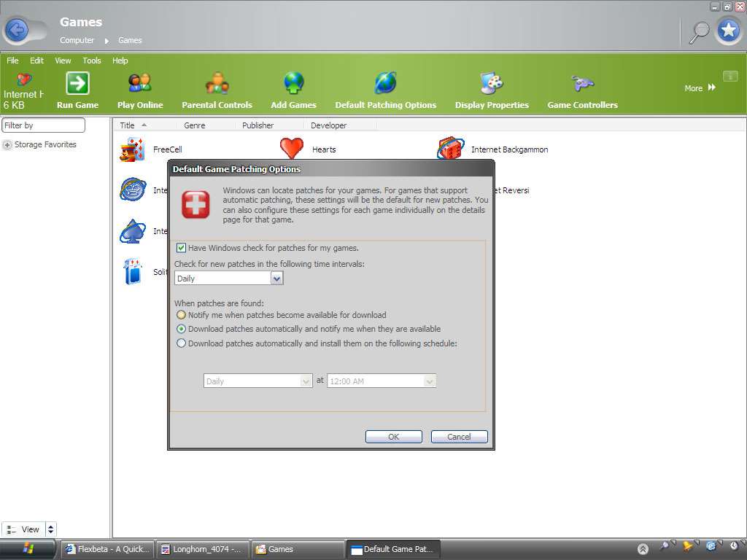Select the Internet Backgammon game icon
Image resolution: width=747 pixels, height=560 pixels.
click(x=450, y=148)
